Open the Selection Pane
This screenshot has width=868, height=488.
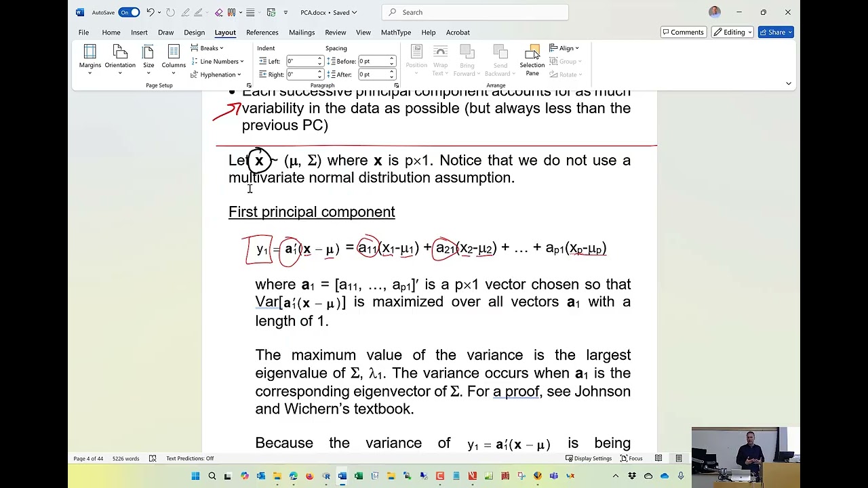(532, 60)
